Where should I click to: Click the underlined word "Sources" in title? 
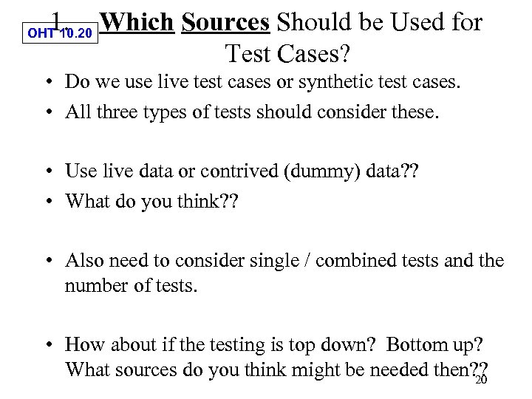coord(225,23)
